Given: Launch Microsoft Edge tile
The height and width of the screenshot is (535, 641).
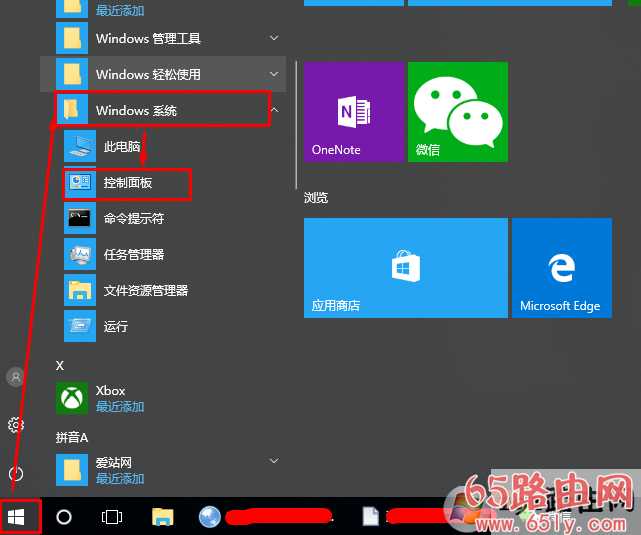Looking at the screenshot, I should [x=561, y=268].
